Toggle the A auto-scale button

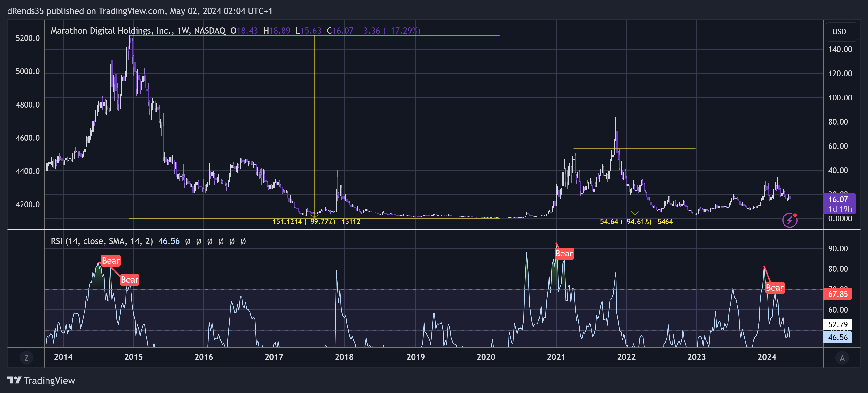(x=842, y=358)
